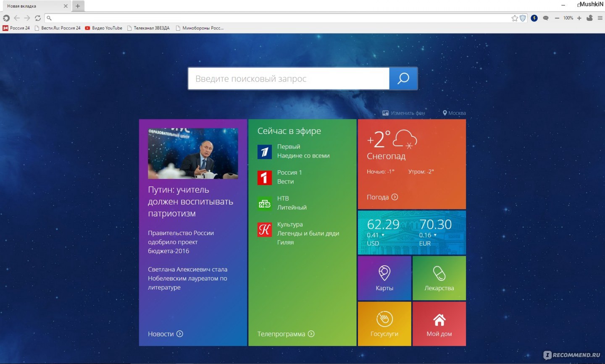Open the Новости section link
Screen dimensions: 605x364
coord(161,334)
